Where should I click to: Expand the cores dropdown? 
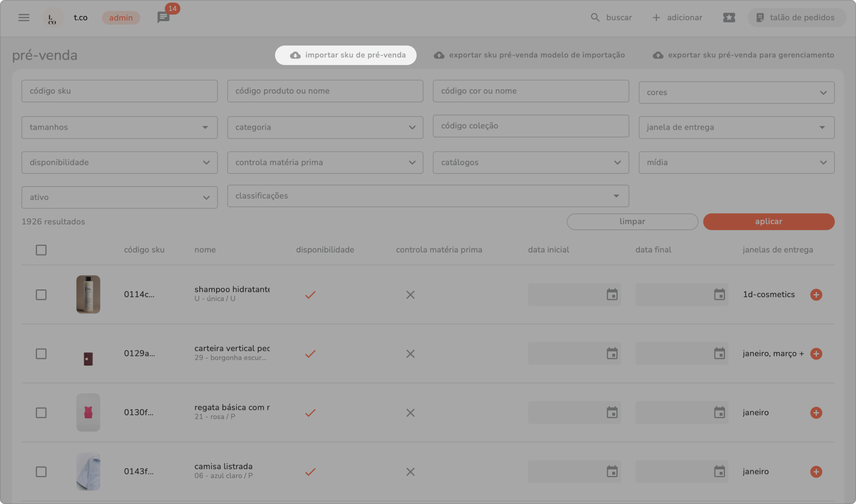pos(736,93)
